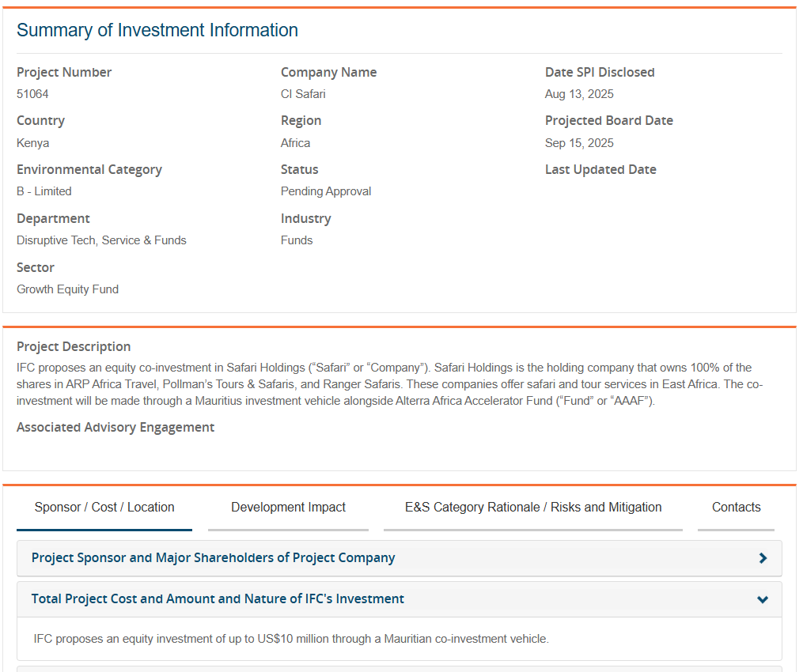Click the Summary of Investment Information heading
This screenshot has width=803, height=672.
point(157,30)
